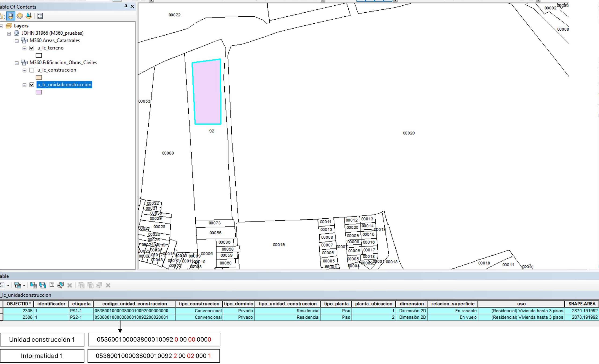The width and height of the screenshot is (599, 364).
Task: Click the first greyed-out Copy Selected icon
Action: click(x=81, y=285)
